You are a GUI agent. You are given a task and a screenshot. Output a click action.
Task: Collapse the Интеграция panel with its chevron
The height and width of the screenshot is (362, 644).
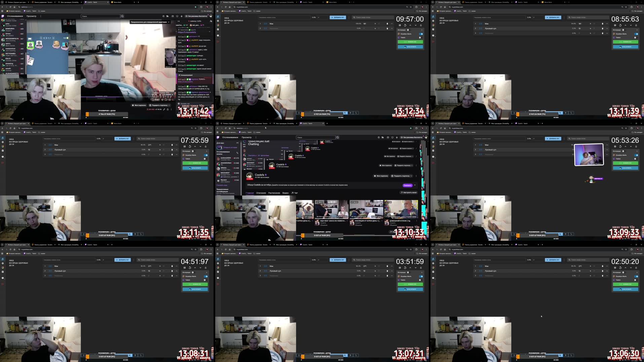pyautogui.click(x=422, y=30)
